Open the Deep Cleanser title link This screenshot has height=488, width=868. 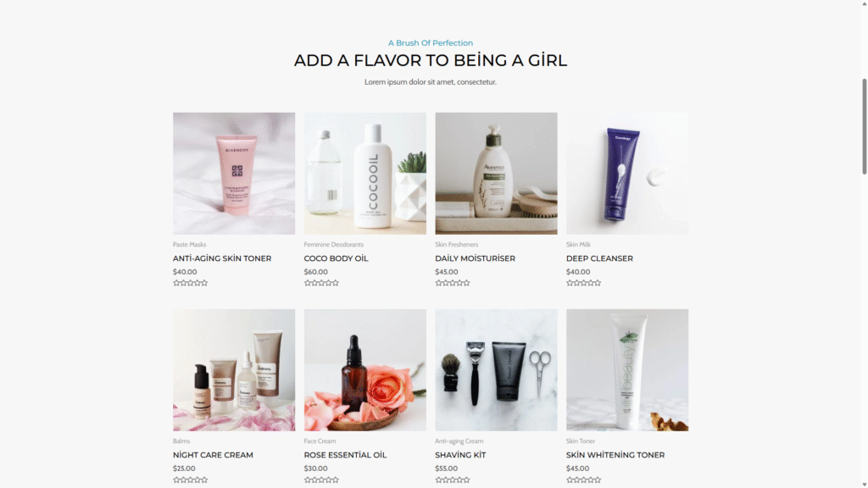pyautogui.click(x=599, y=258)
